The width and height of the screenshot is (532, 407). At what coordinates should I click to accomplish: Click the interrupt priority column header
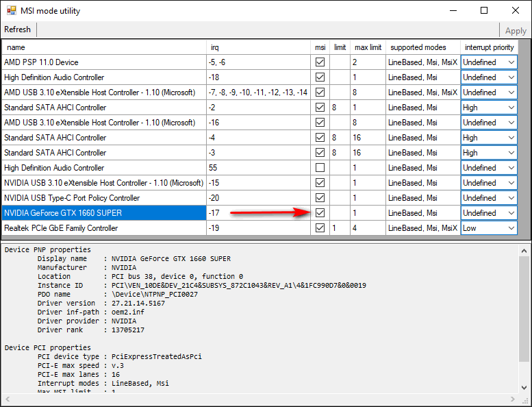(x=489, y=47)
